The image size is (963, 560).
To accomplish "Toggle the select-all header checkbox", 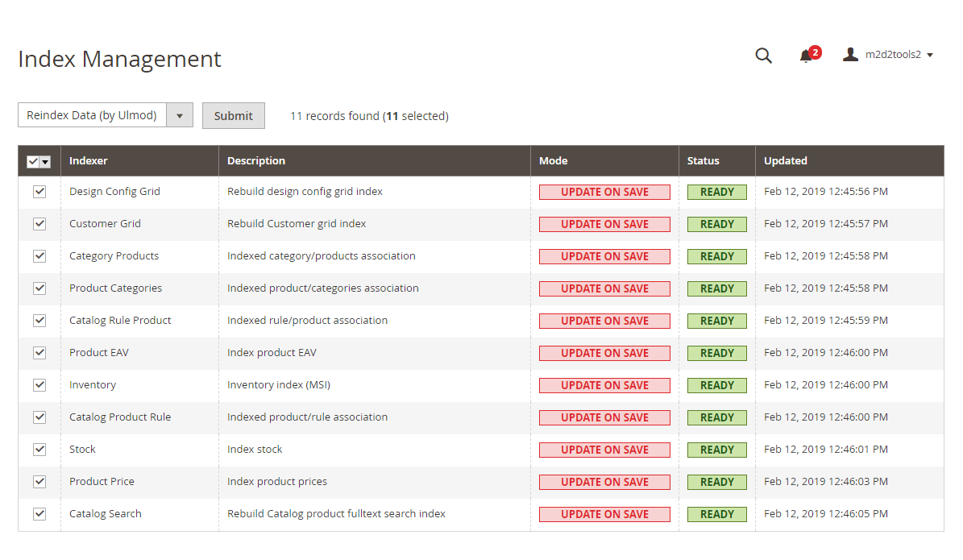I will pyautogui.click(x=33, y=161).
